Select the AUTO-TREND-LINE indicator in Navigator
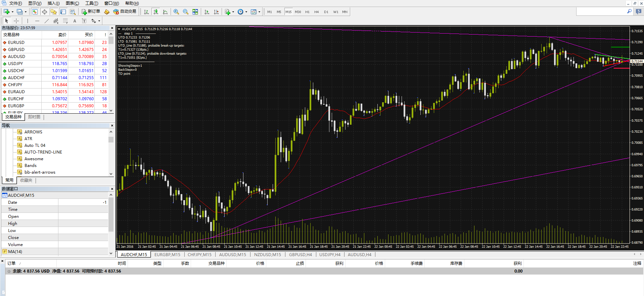Image resolution: width=644 pixels, height=296 pixels. [43, 152]
